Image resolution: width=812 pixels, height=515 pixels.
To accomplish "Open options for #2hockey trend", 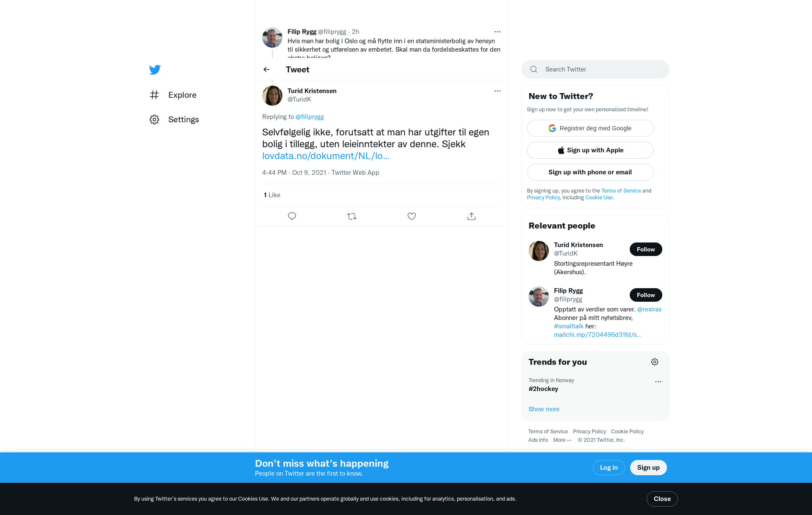I will (658, 382).
